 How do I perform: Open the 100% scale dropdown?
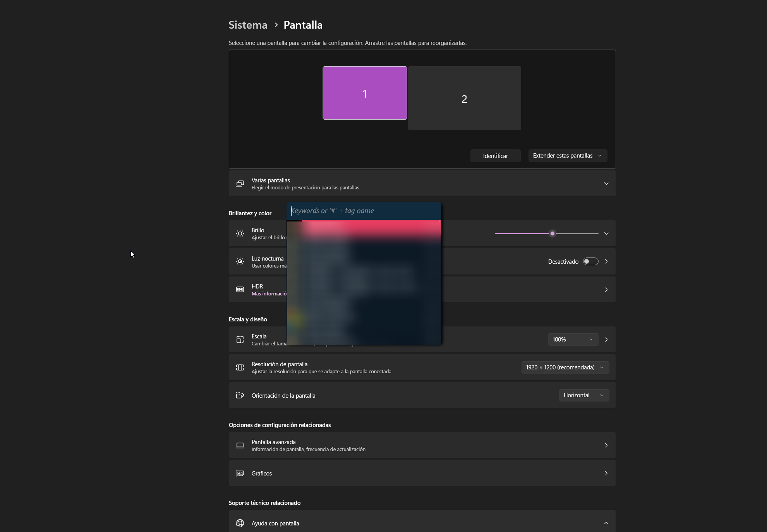click(x=573, y=340)
